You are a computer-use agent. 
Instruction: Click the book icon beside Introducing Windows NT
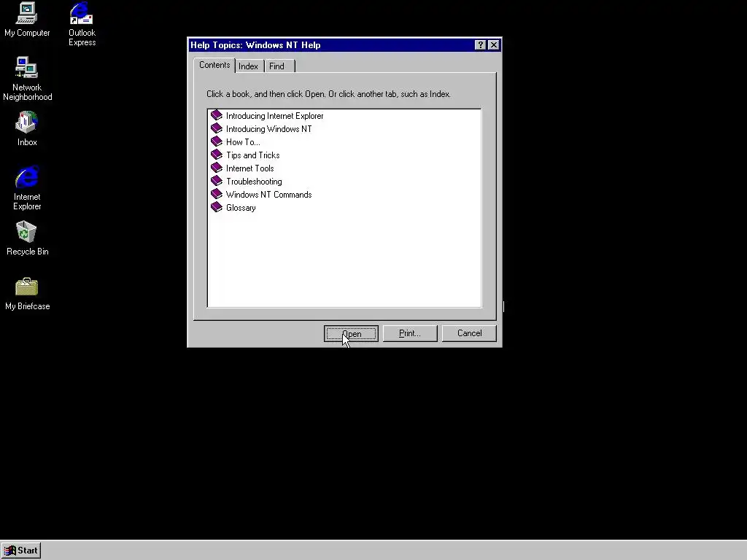click(217, 128)
